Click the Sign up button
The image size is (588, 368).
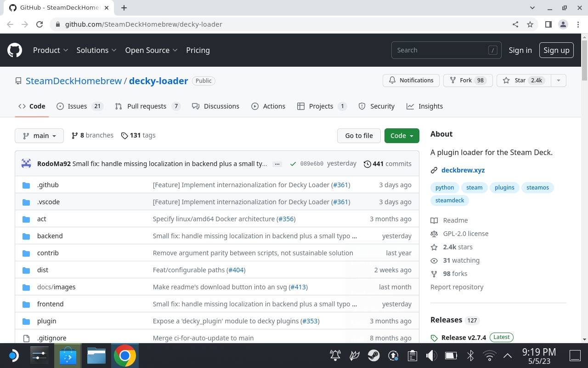click(556, 50)
